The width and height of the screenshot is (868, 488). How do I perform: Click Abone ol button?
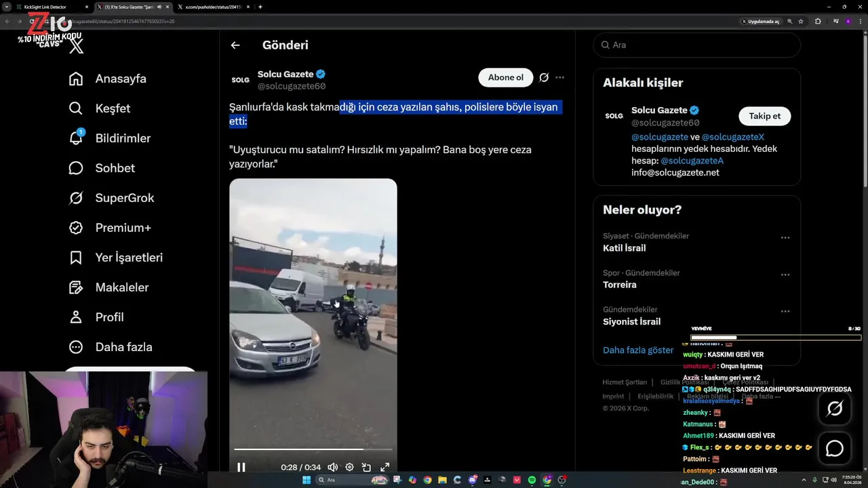(x=506, y=77)
